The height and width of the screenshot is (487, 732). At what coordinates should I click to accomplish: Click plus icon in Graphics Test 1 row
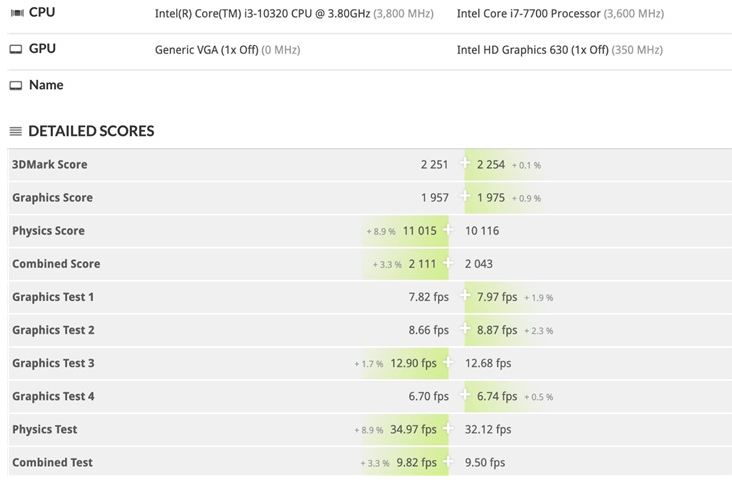coord(464,296)
